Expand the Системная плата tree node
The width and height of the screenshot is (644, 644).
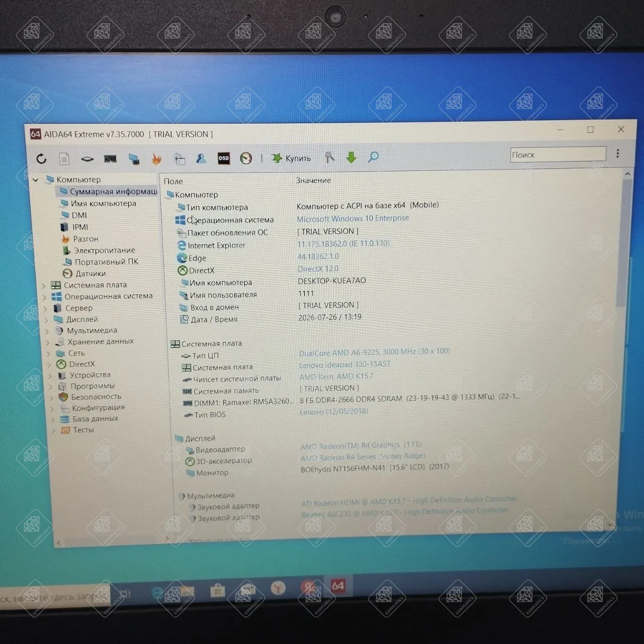coord(44,285)
